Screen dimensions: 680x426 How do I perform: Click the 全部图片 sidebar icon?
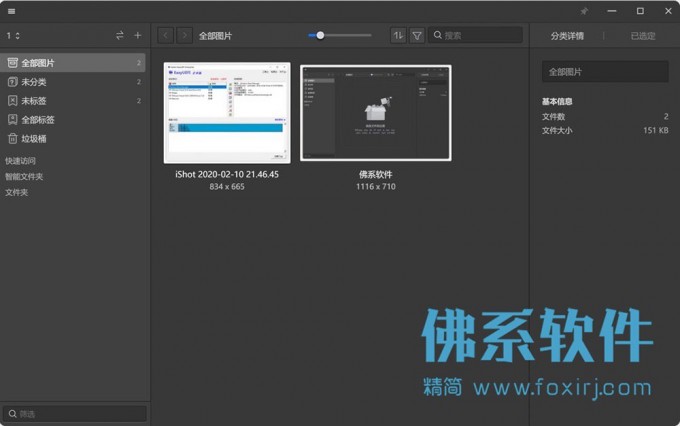pyautogui.click(x=13, y=63)
